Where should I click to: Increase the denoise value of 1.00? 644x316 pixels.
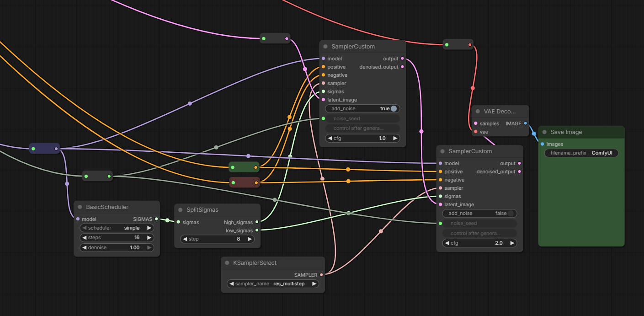coord(149,247)
